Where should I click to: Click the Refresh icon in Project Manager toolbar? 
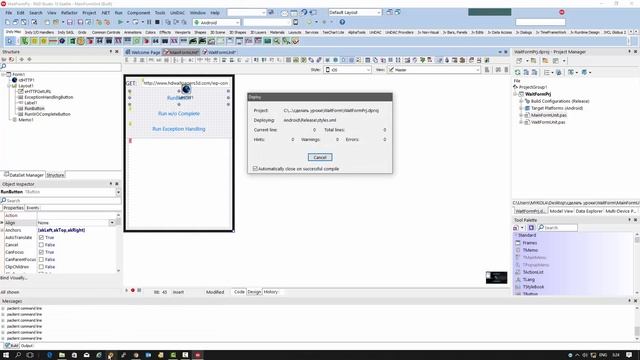point(518,72)
